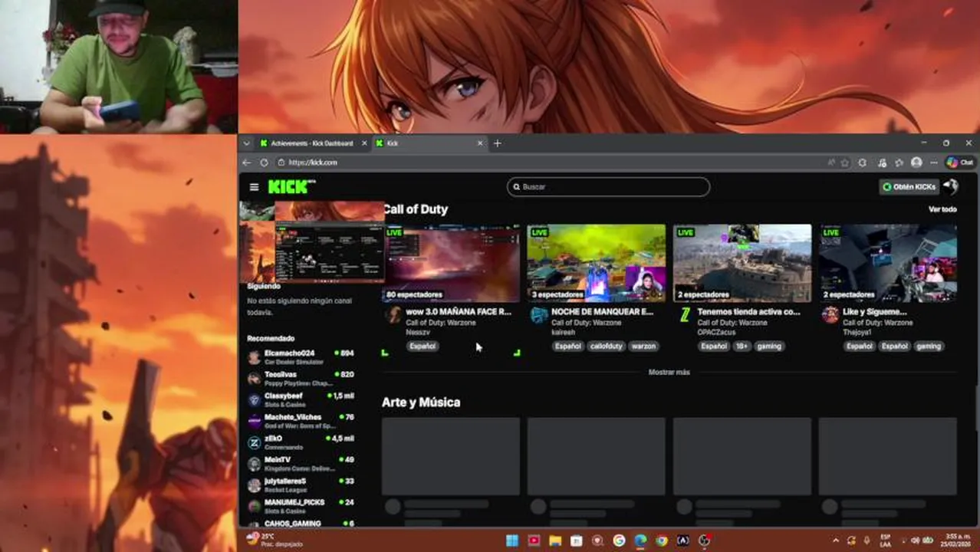Open File Explorer from the taskbar
The width and height of the screenshot is (980, 552).
coord(554,540)
